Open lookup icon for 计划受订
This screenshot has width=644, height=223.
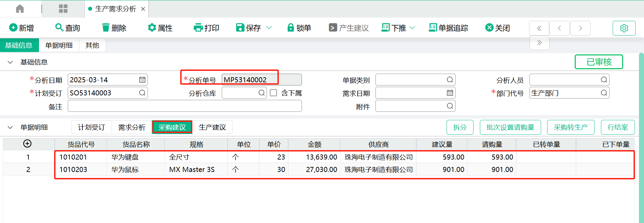[142, 93]
